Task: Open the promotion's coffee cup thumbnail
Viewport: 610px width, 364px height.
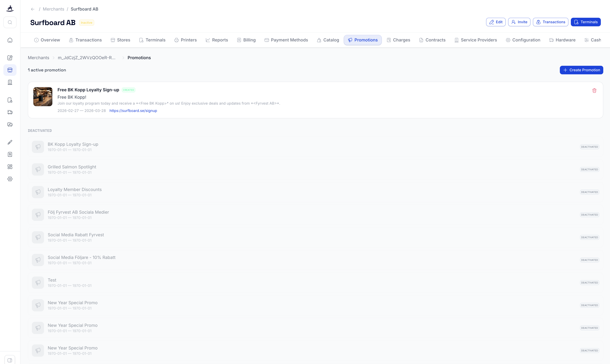Action: pos(43,97)
